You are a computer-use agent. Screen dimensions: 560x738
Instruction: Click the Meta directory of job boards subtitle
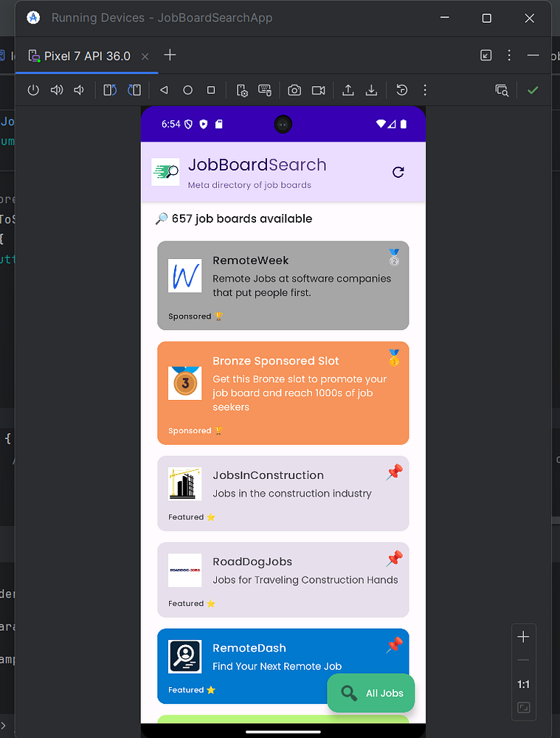(x=249, y=185)
